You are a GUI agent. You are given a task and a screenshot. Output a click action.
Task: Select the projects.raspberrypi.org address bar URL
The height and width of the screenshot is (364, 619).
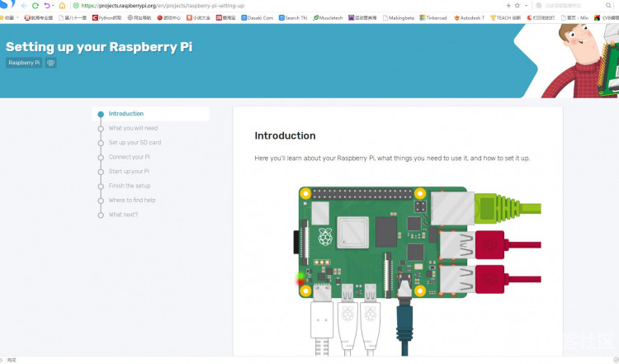(163, 6)
